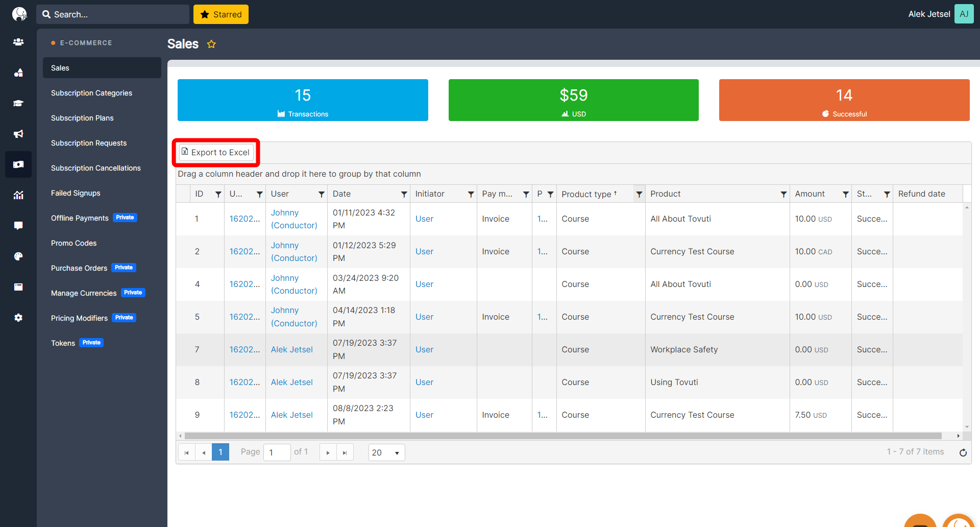Open the Users sidebar icon
980x527 pixels.
pos(18,42)
